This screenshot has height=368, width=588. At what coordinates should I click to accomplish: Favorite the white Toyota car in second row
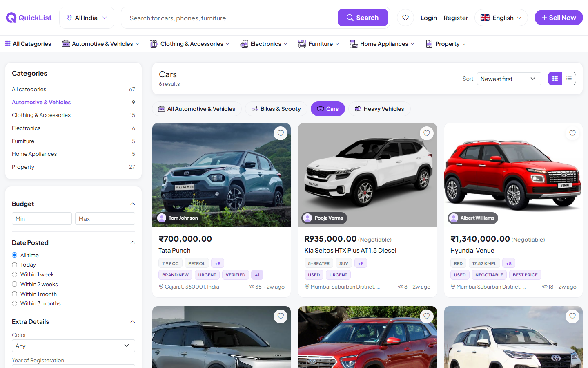(x=572, y=316)
